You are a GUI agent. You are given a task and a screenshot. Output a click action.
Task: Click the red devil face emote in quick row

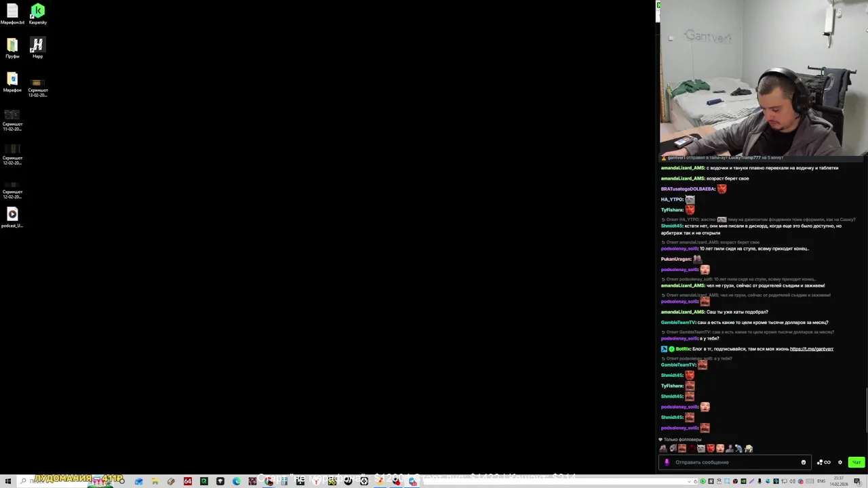point(711,448)
